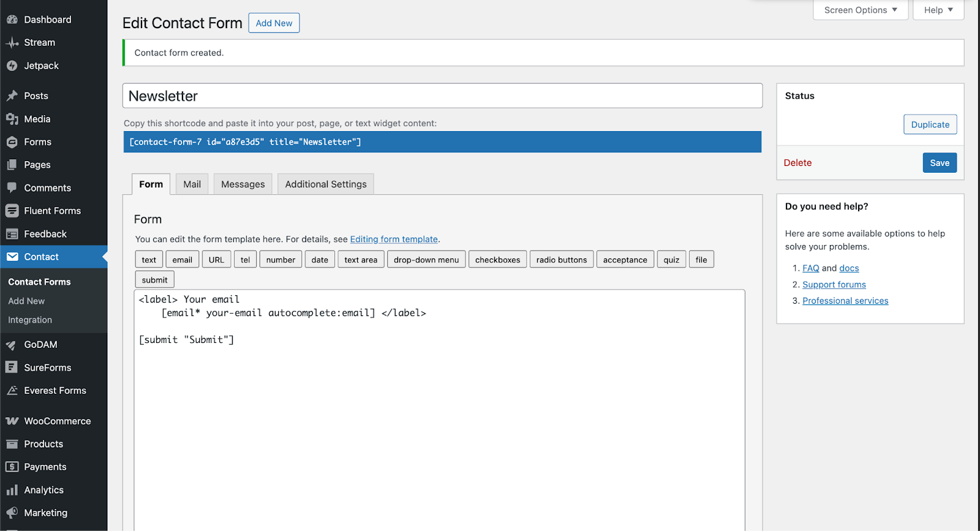Click the Analytics bar chart icon
The width and height of the screenshot is (980, 531).
pos(12,490)
